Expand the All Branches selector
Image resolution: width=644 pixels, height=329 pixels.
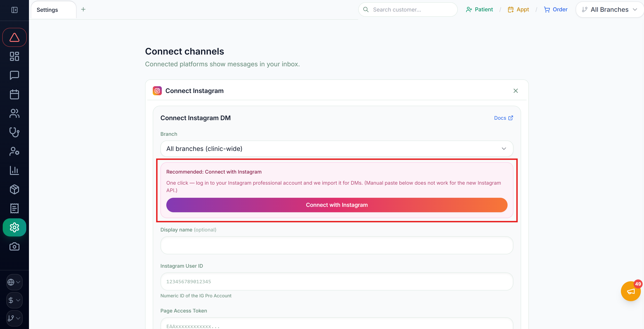tap(610, 10)
